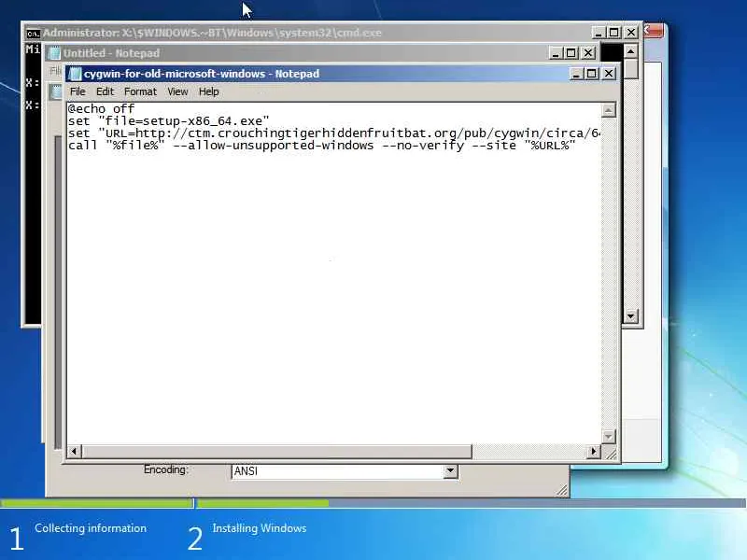Maximize the cygwin-for-old-microsoft-windows Notepad window
Viewport: 747px width, 560px height.
pyautogui.click(x=592, y=74)
